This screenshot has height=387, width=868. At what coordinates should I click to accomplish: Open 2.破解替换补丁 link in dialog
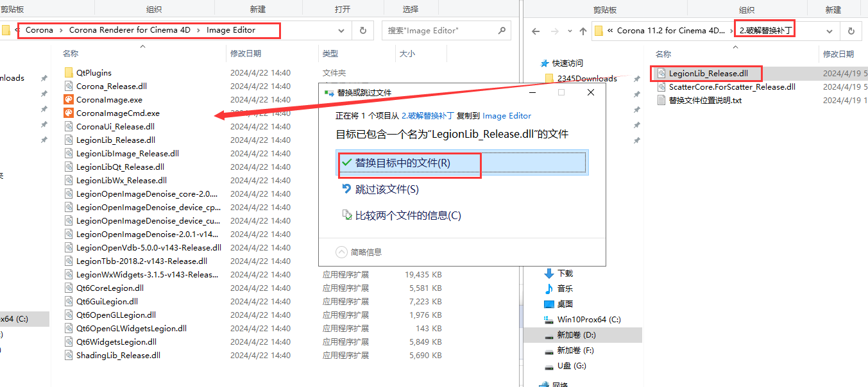point(427,116)
